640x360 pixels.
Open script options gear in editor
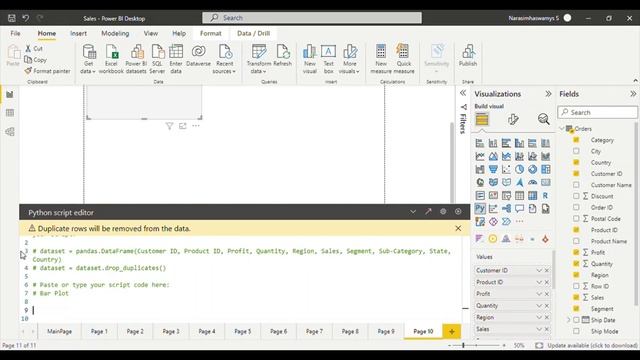[x=443, y=212]
